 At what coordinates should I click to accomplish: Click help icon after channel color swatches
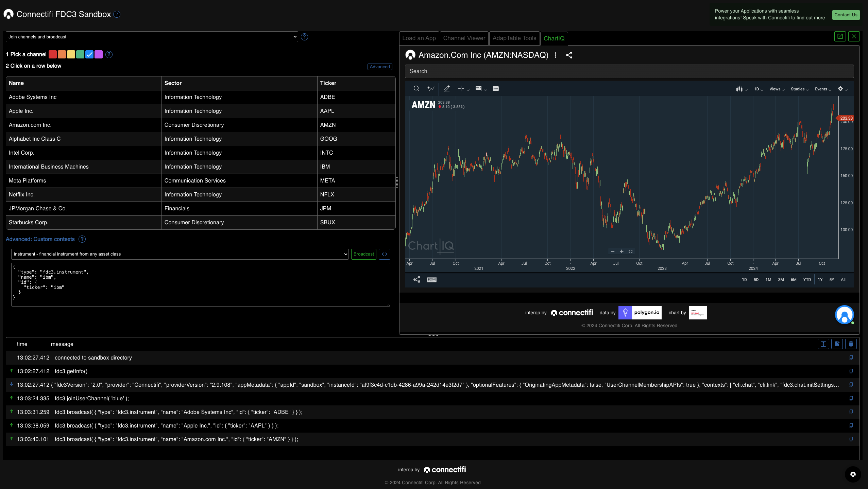pyautogui.click(x=109, y=54)
